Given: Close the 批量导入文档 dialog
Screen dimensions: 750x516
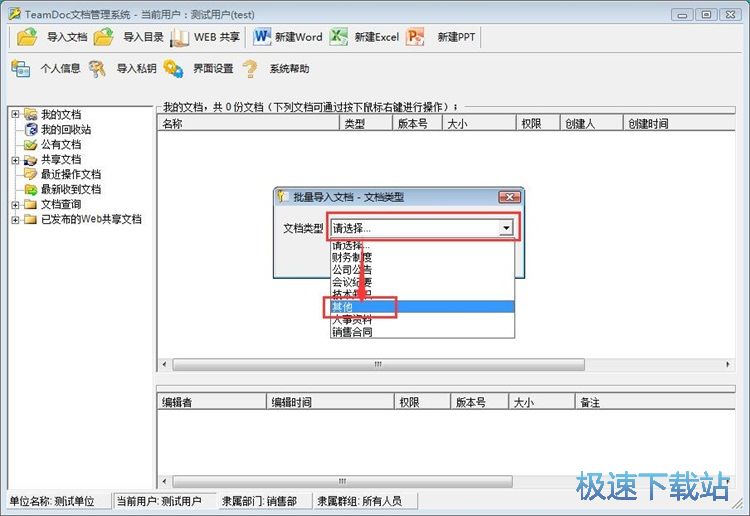Looking at the screenshot, I should 509,197.
